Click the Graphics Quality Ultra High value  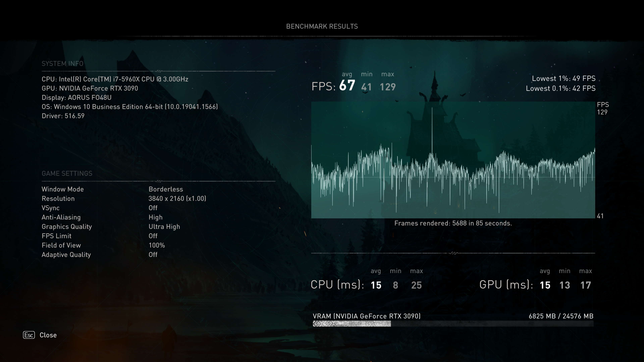tap(164, 227)
